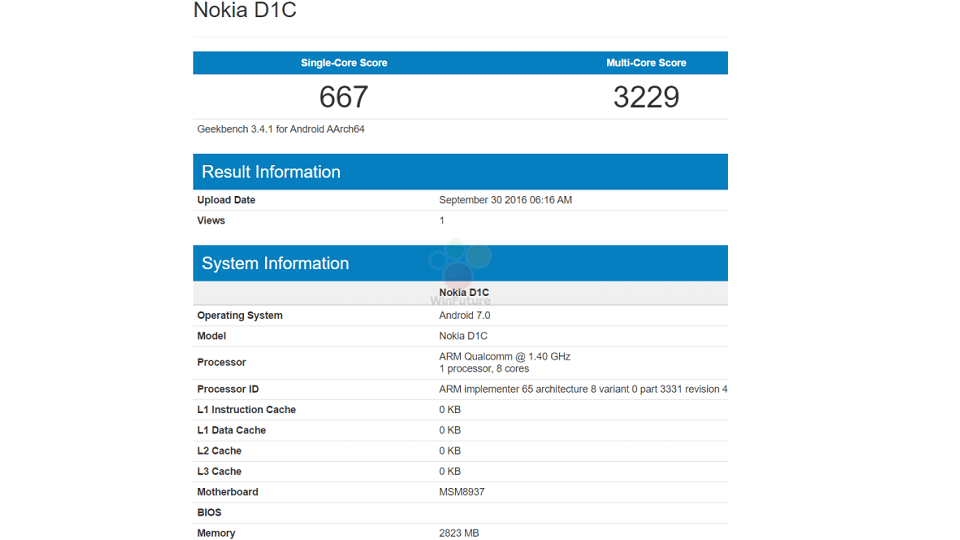960x540 pixels.
Task: Select the L3 Cache 0 KB value
Action: [450, 471]
